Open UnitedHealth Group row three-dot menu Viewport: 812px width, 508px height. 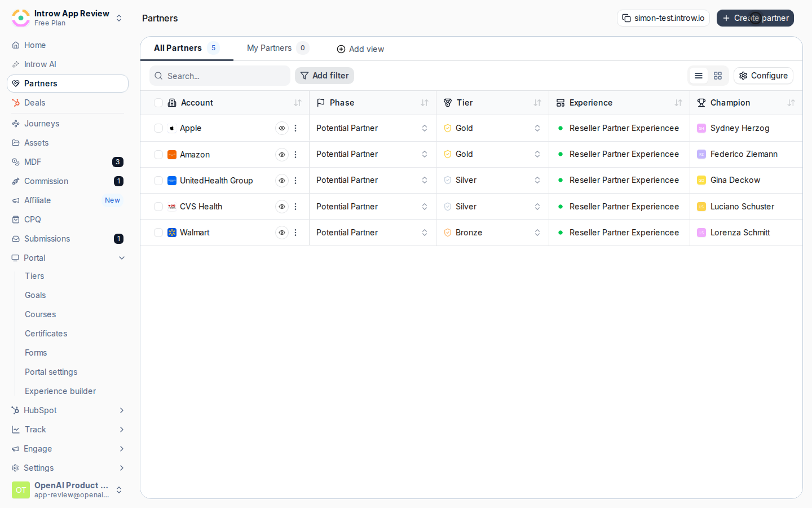tap(295, 181)
